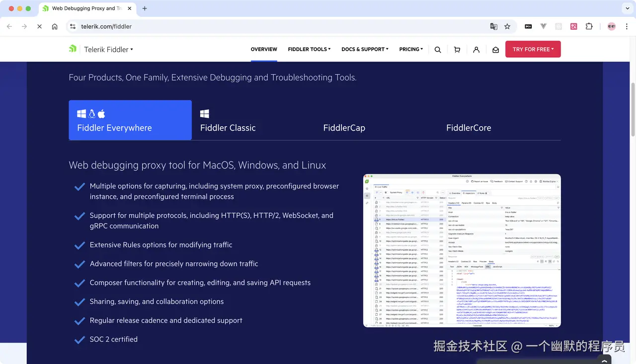Open the contact envelope icon

pos(495,49)
